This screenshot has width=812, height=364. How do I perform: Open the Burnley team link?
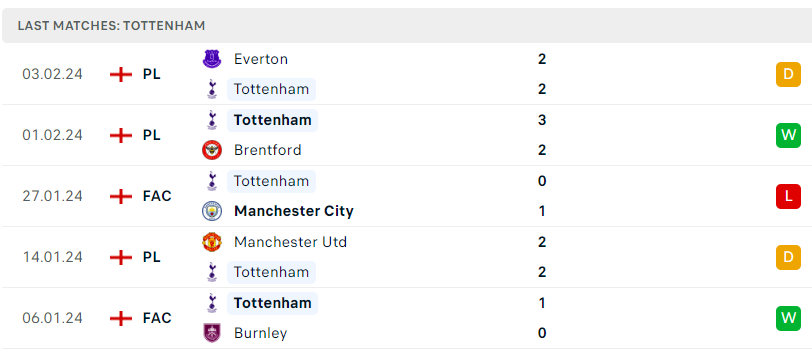pos(260,333)
